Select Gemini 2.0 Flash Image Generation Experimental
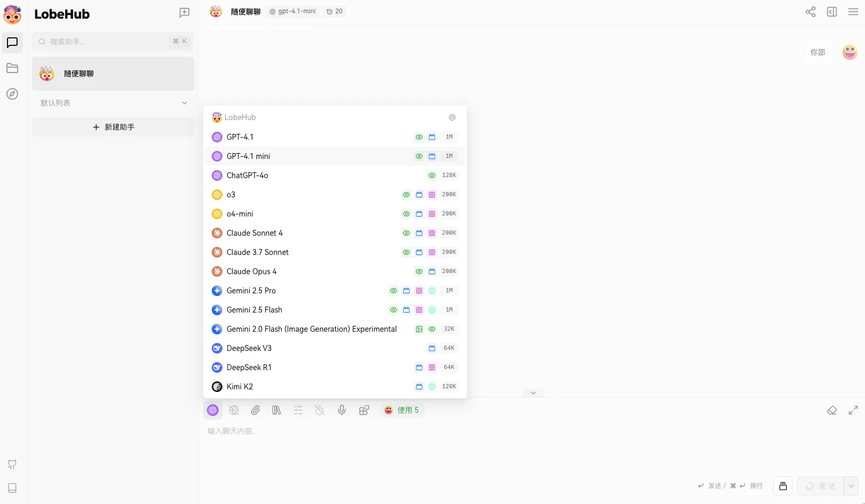Viewport: 865px width, 504px height. 335,329
